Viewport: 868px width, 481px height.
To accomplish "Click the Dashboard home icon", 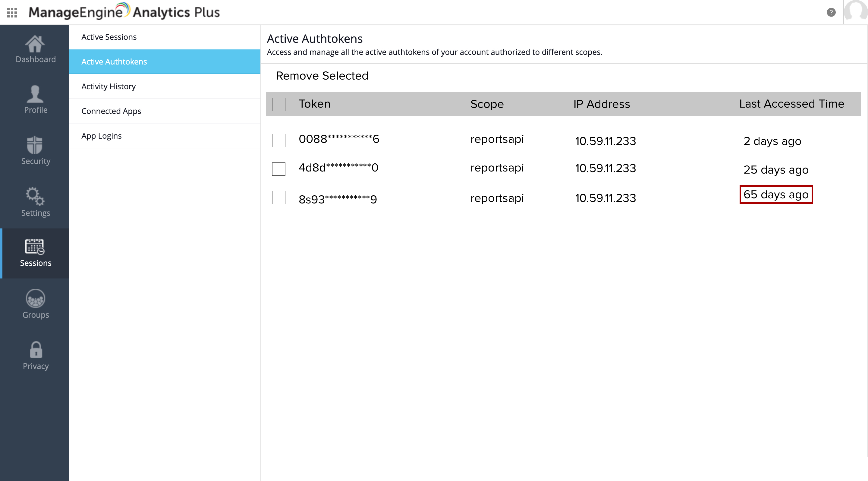I will point(35,44).
